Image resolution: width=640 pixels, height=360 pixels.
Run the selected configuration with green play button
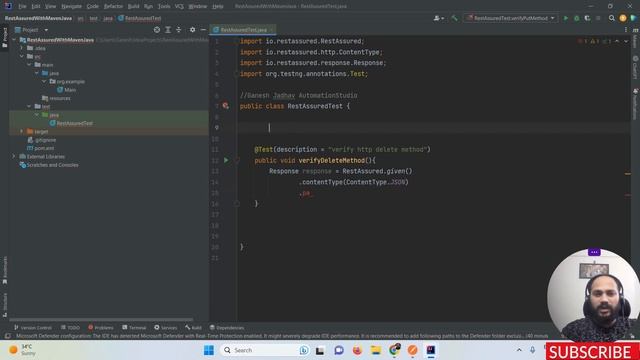coord(566,18)
